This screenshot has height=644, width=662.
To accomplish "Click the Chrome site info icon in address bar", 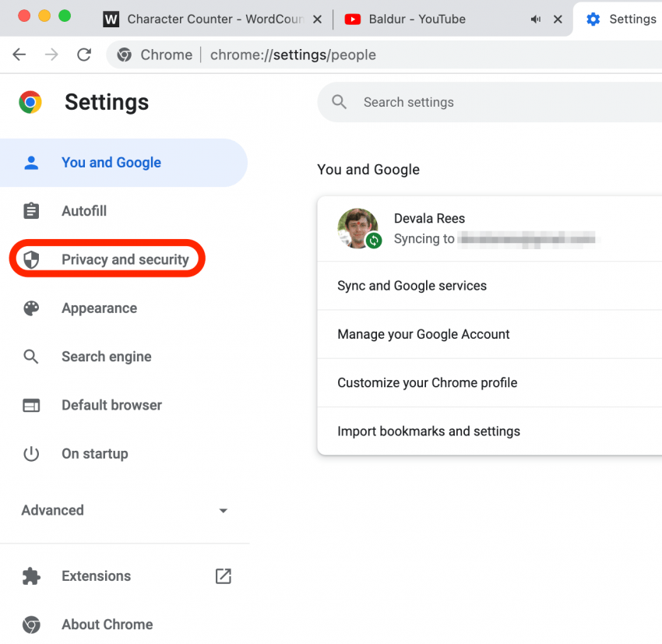I will pos(124,55).
